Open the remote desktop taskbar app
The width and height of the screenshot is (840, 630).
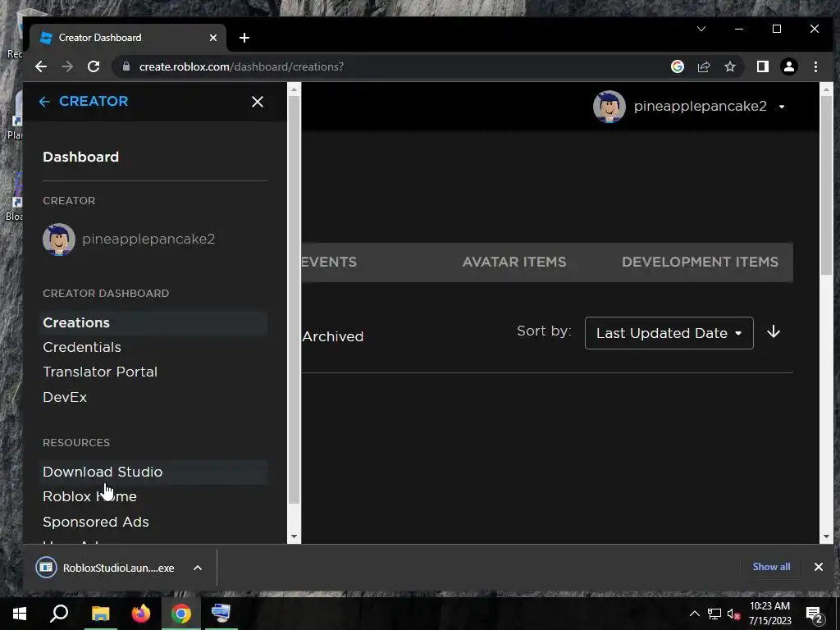click(221, 614)
